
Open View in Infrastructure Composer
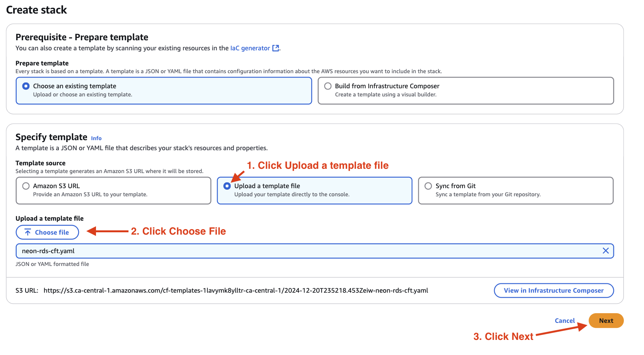[x=553, y=290]
